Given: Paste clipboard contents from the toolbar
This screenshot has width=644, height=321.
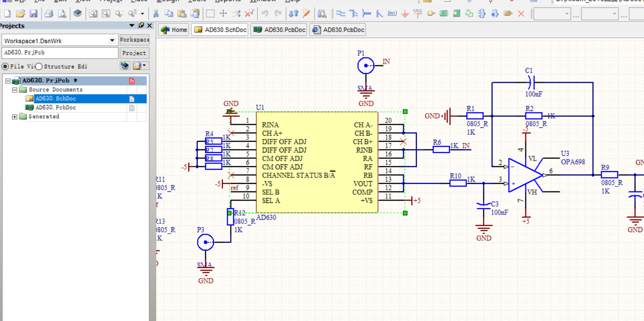Looking at the screenshot, I should [x=182, y=14].
